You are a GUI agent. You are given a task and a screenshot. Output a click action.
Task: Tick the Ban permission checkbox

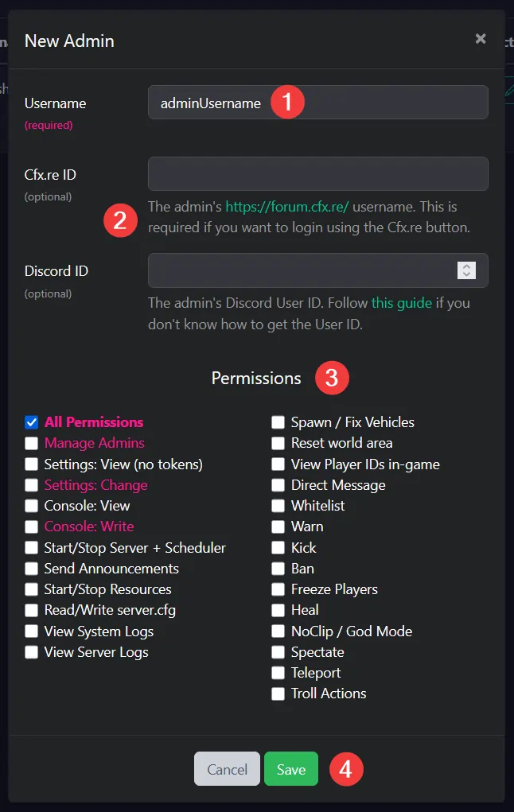coord(278,569)
